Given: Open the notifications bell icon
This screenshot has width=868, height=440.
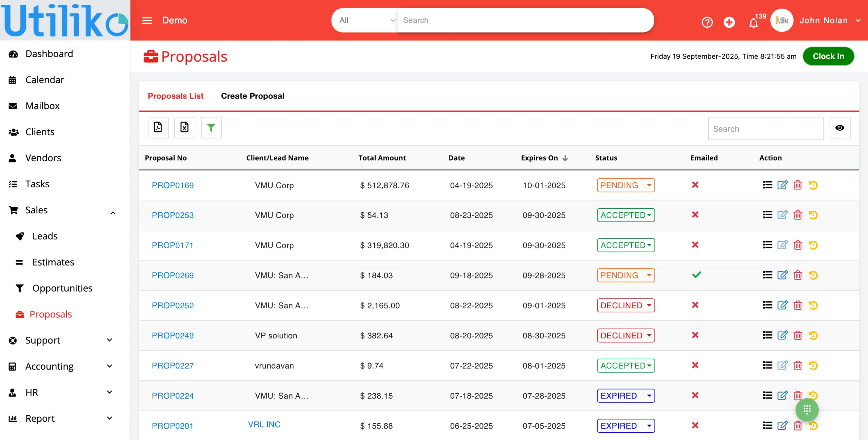Looking at the screenshot, I should (753, 23).
